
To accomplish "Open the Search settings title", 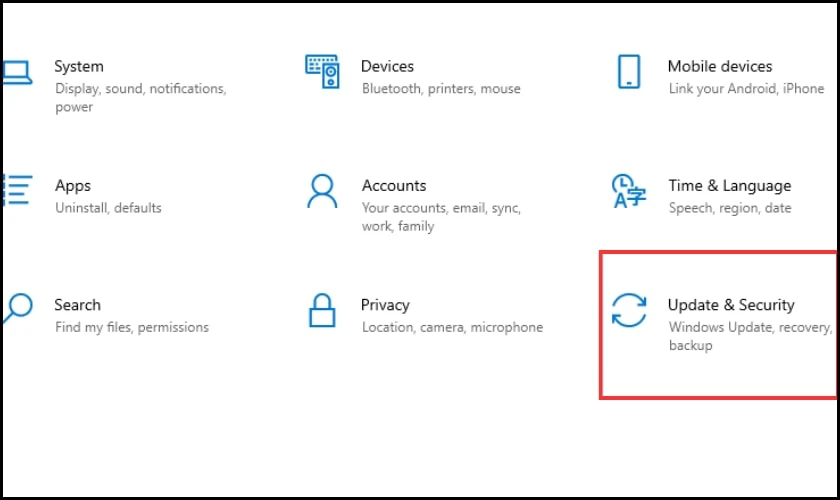I will click(x=78, y=305).
